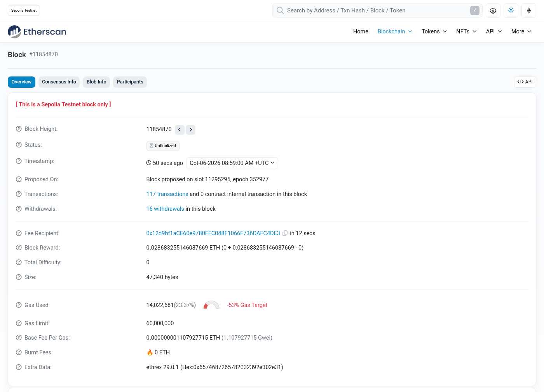Open the 16 withdrawals link
This screenshot has height=392, width=544.
pyautogui.click(x=165, y=209)
